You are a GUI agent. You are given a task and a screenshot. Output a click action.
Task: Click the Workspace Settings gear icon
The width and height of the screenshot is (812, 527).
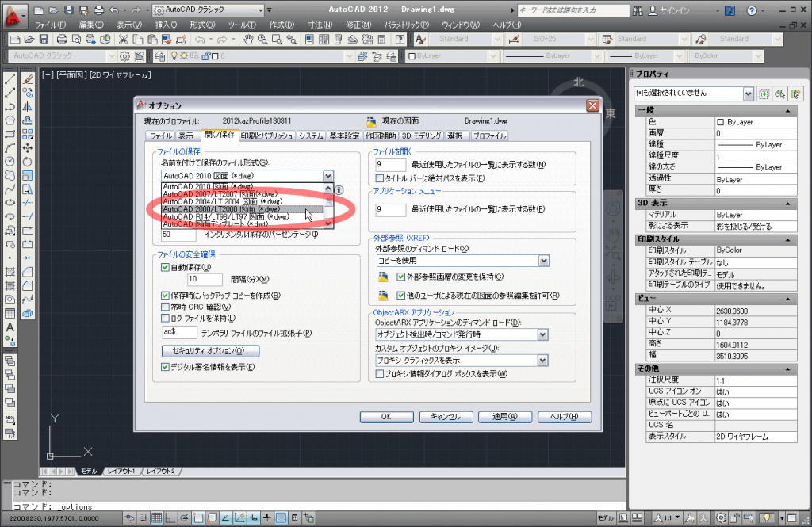click(x=124, y=56)
